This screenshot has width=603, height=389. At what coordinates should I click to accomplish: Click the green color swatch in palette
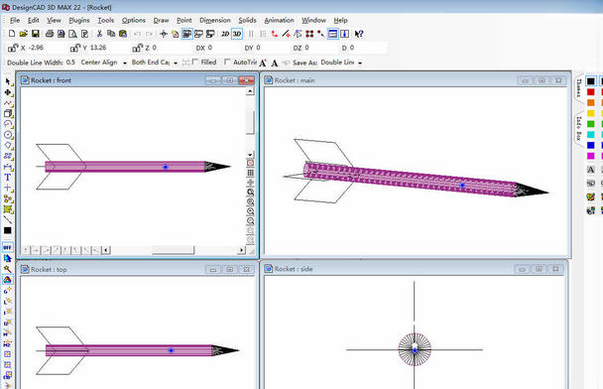(x=591, y=124)
